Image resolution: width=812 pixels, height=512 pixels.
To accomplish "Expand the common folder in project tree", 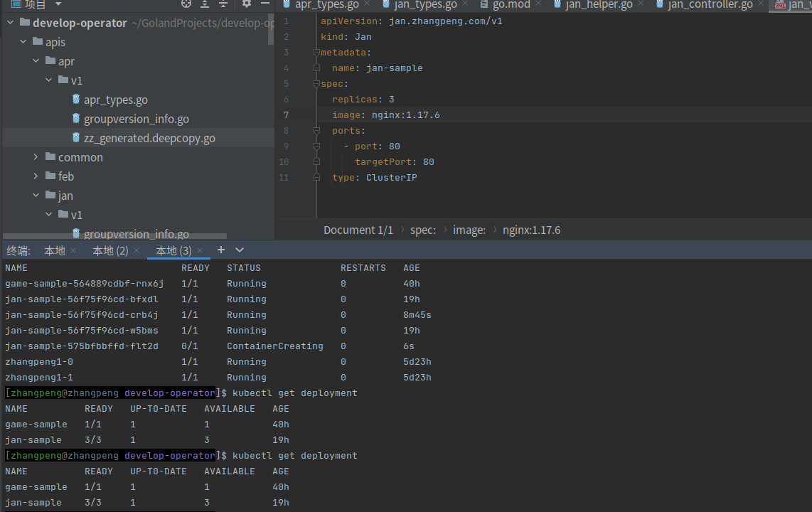I will click(36, 157).
